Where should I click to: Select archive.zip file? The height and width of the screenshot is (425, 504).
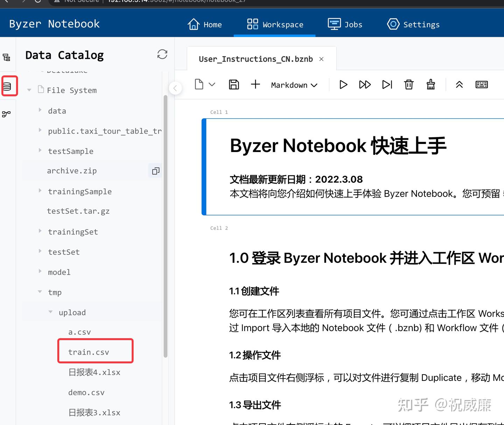72,171
